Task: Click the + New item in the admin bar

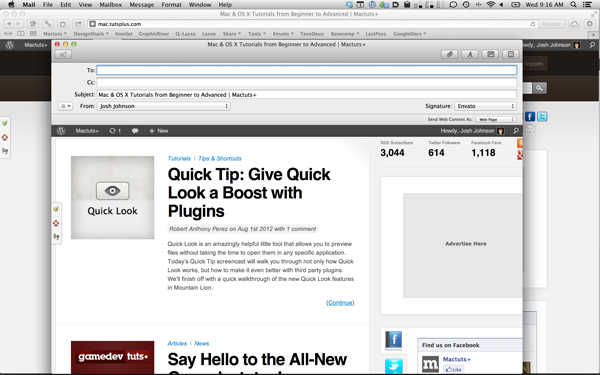Action: point(158,131)
